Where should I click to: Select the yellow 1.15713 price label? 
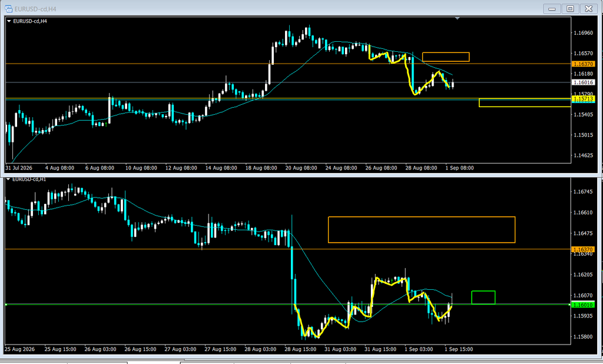pos(584,99)
